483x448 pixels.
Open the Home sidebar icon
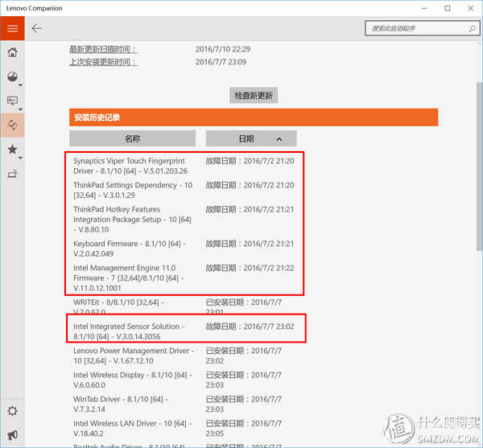pos(12,52)
